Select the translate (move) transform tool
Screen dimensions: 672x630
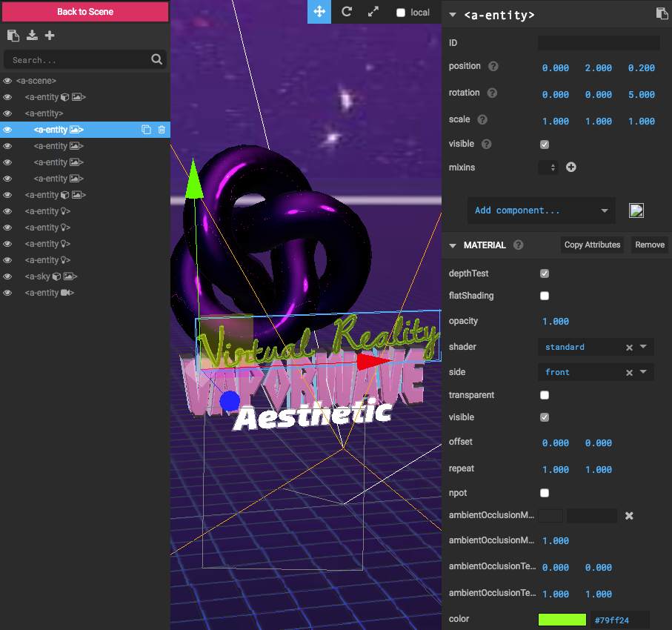319,12
